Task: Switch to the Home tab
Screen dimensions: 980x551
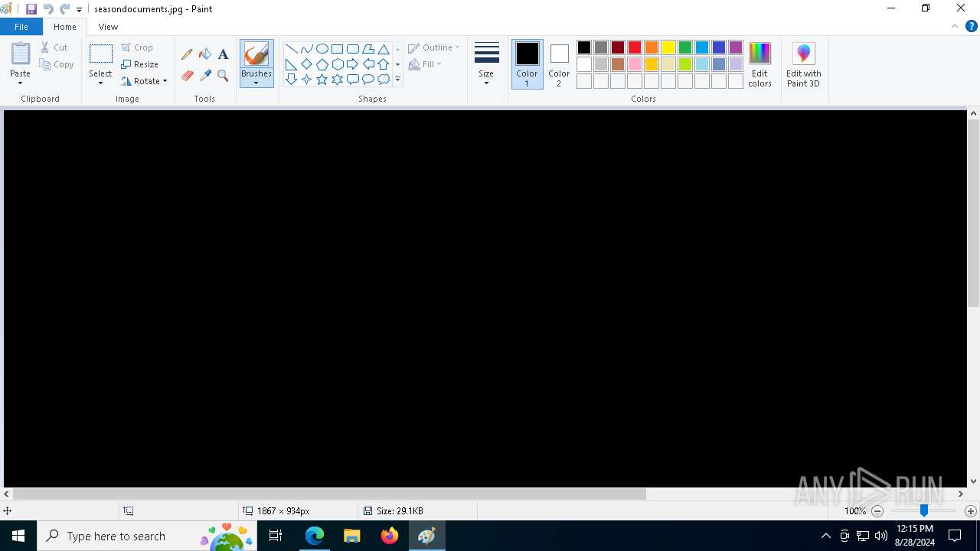Action: point(65,27)
